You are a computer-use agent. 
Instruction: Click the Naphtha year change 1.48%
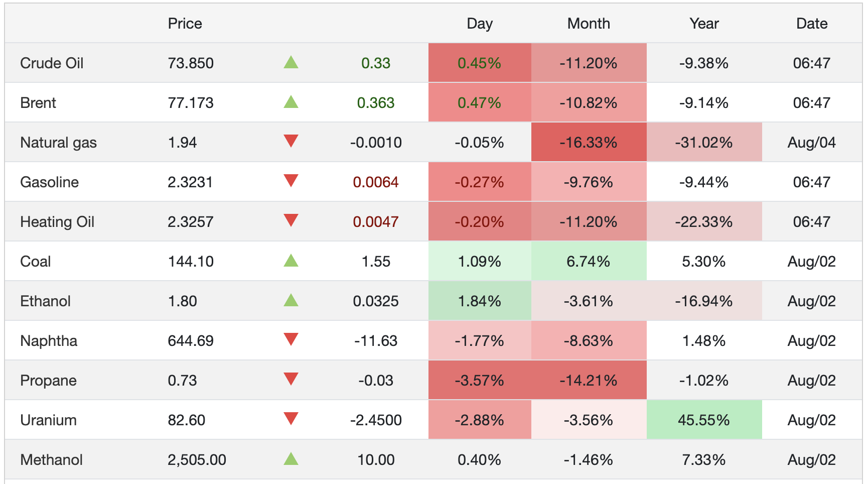coord(704,341)
